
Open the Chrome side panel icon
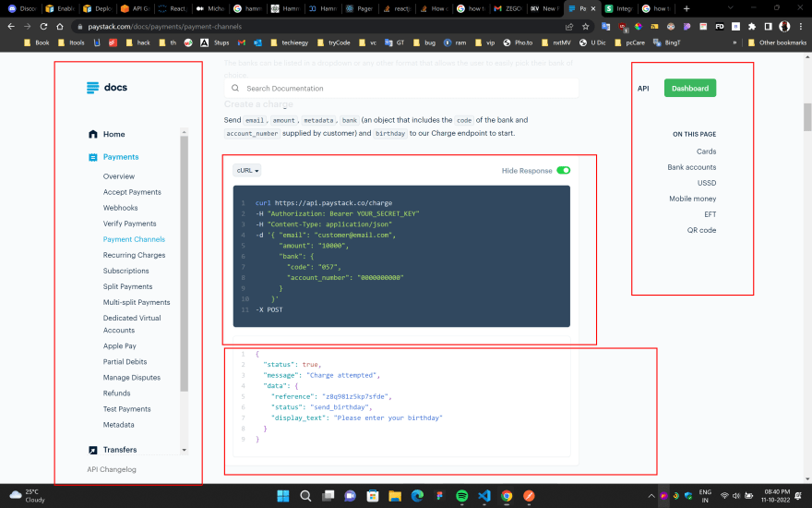click(768, 27)
